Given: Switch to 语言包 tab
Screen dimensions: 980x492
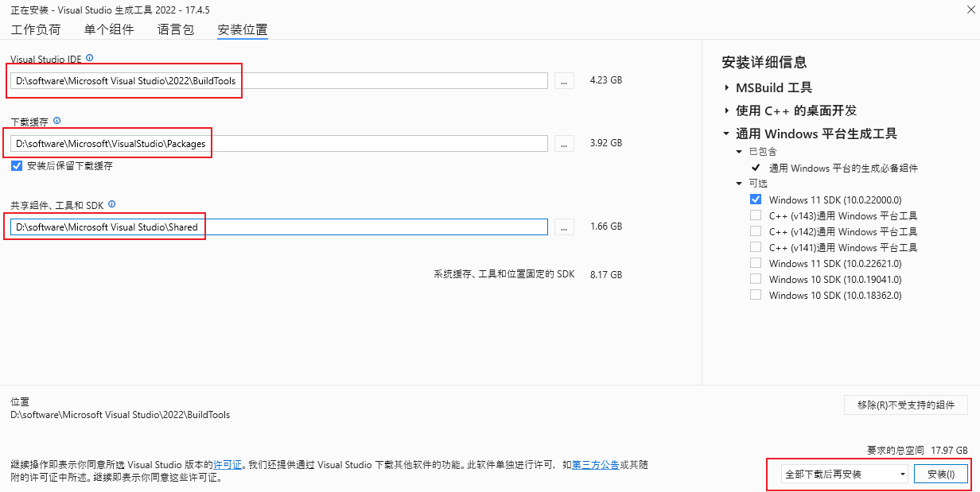Looking at the screenshot, I should 176,29.
